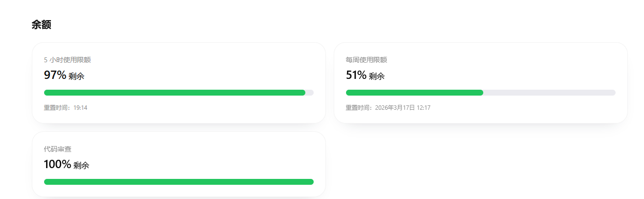Click gray unfilled part of weekly limit bar
The image size is (644, 199).
[549, 93]
